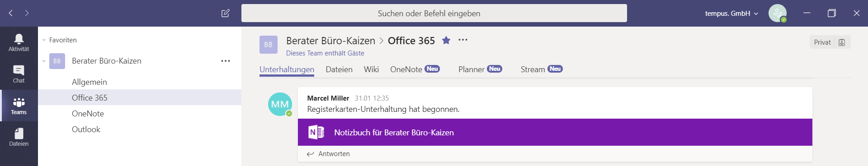Open the Wiki tab

pyautogui.click(x=371, y=69)
